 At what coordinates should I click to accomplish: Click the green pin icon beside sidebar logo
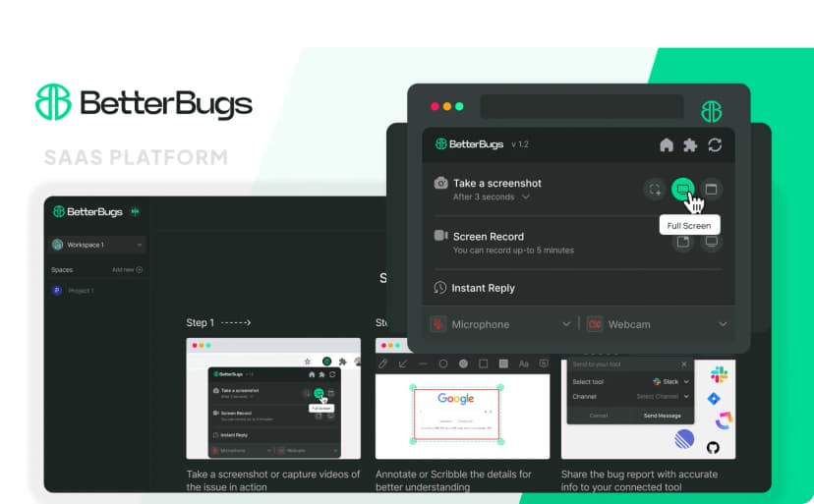pyautogui.click(x=135, y=212)
